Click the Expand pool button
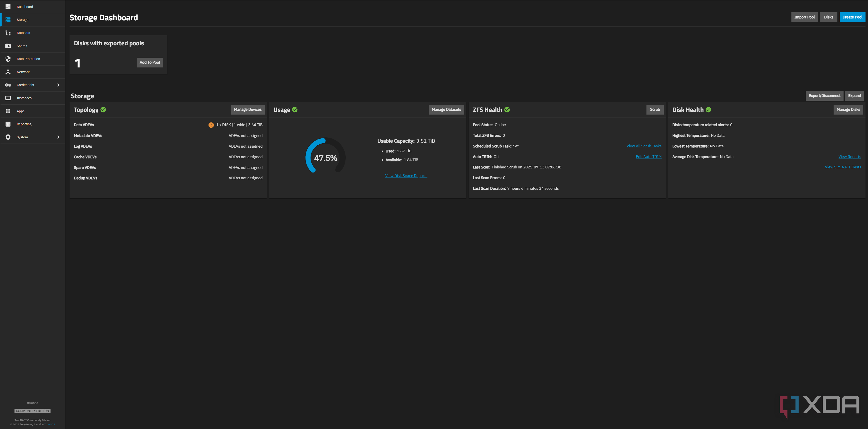868x429 pixels. pyautogui.click(x=854, y=96)
